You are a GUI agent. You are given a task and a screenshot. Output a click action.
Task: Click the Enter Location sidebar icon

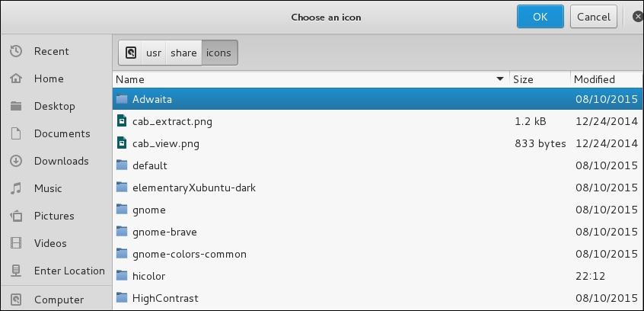pyautogui.click(x=16, y=271)
